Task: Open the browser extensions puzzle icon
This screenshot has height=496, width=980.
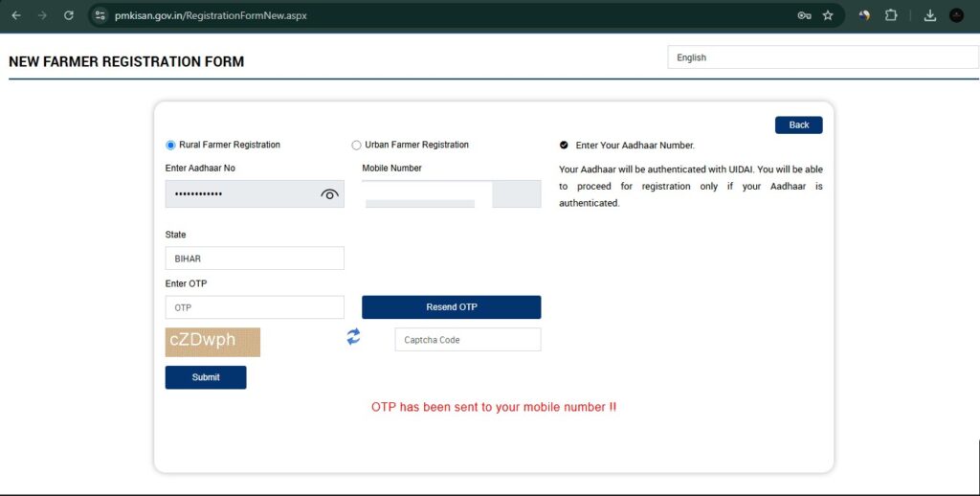Action: point(892,15)
